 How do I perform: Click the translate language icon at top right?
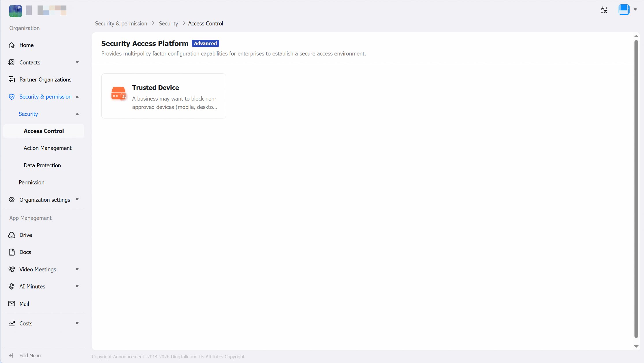point(604,10)
